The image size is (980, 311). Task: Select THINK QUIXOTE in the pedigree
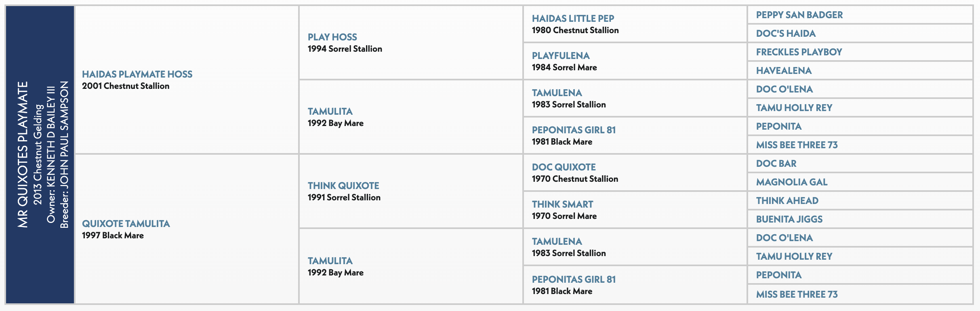pos(343,186)
